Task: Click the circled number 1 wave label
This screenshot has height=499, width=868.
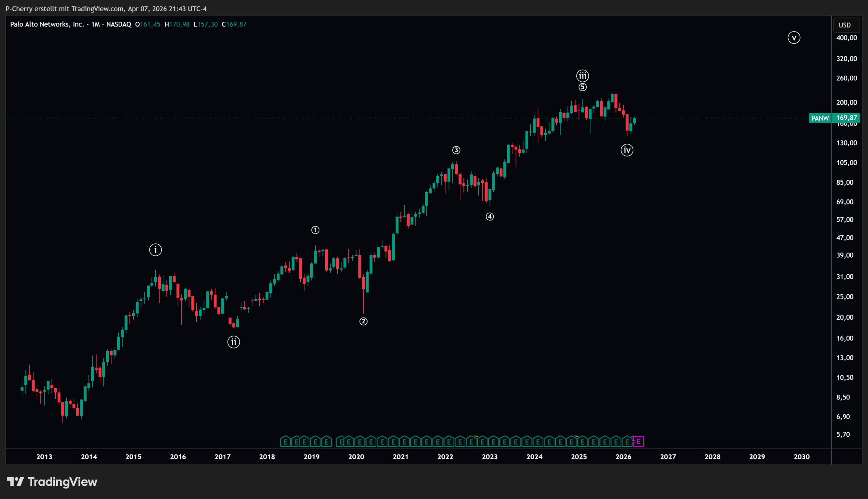Action: [x=315, y=230]
